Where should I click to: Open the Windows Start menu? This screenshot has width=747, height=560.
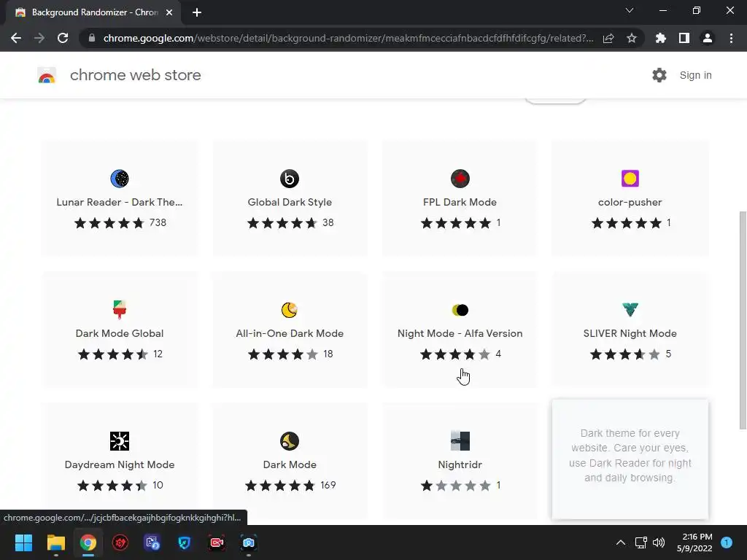click(23, 542)
